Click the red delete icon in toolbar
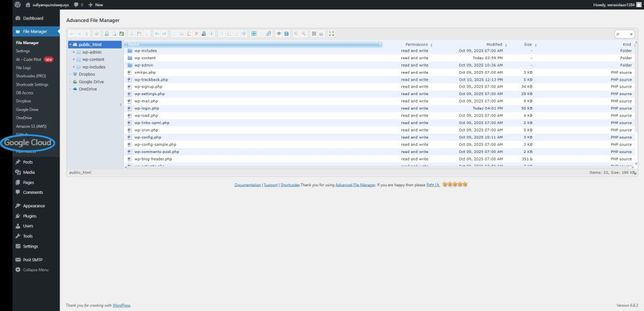Viewport: 644px width, 311px height. [196, 33]
